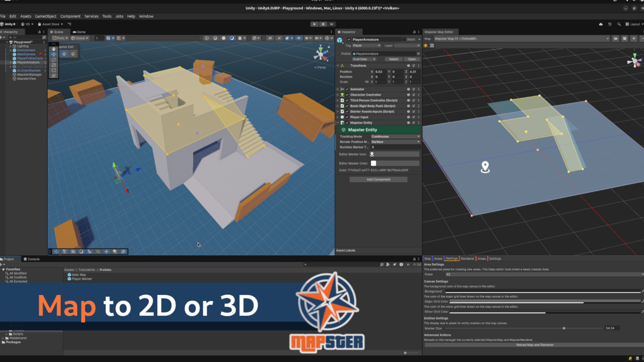Viewport: 644px width, 362px height.
Task: Toggle PlayerArmature active checkbox
Action: [x=349, y=40]
